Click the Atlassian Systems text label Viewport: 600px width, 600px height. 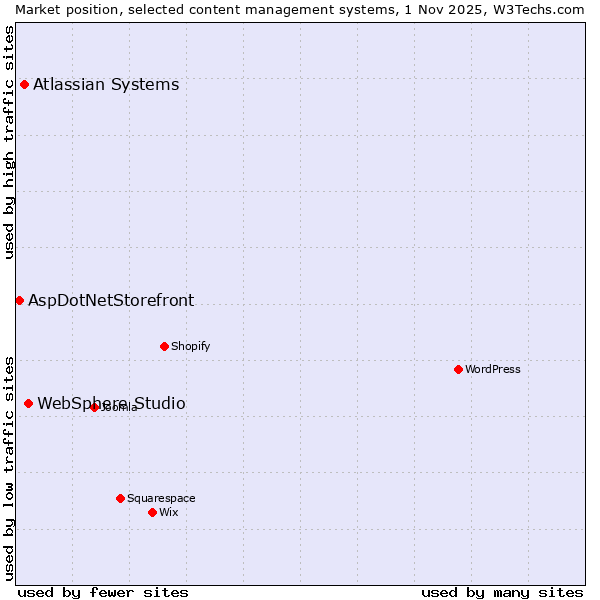[x=106, y=84]
